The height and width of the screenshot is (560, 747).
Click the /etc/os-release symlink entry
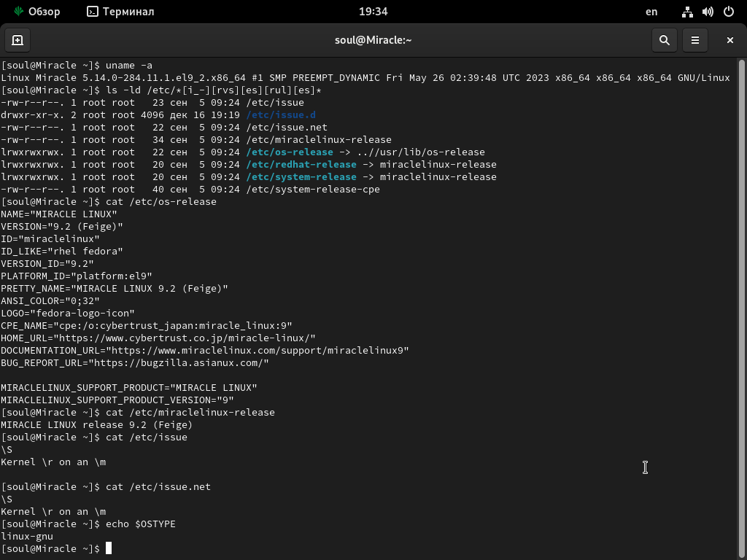pyautogui.click(x=289, y=152)
